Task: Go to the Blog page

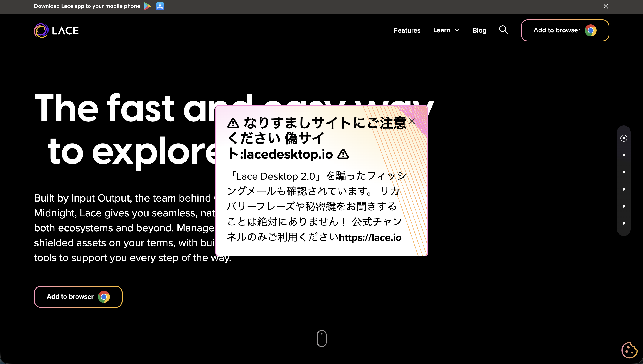Action: (x=479, y=30)
